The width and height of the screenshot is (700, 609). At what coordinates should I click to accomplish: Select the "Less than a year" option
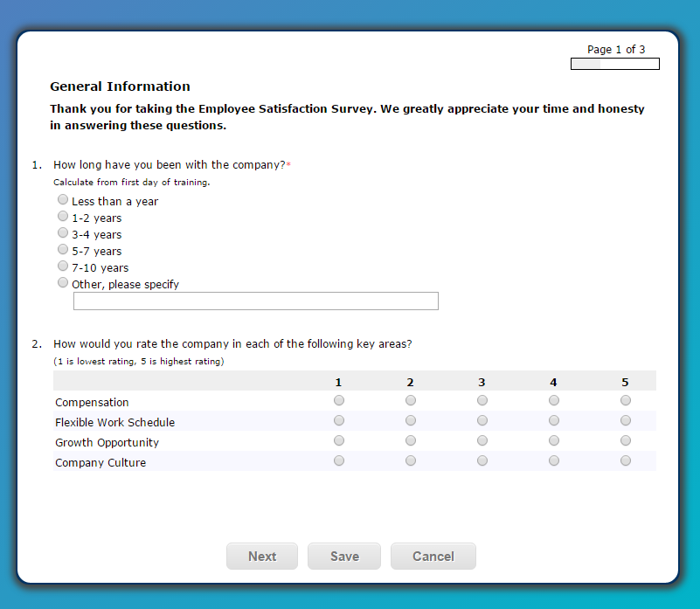pos(62,199)
